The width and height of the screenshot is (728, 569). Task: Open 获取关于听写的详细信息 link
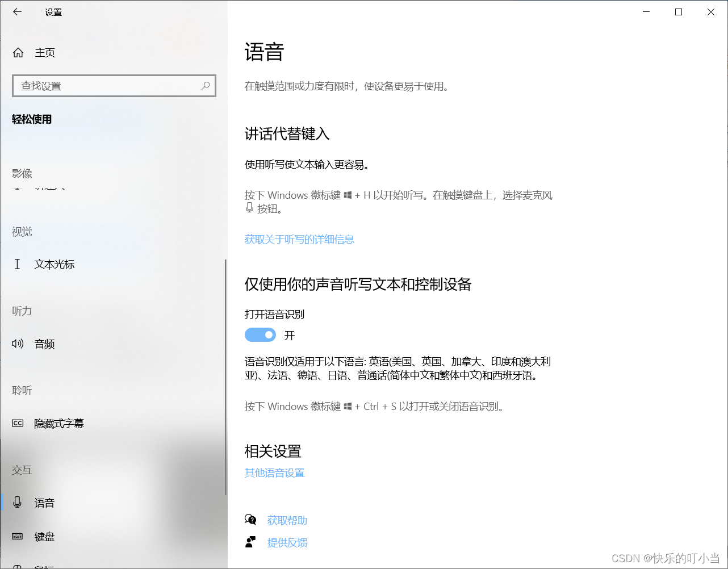coord(299,239)
